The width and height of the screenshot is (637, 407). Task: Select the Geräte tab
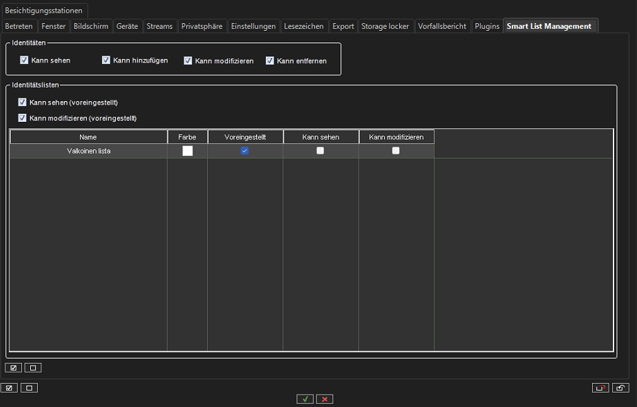[127, 26]
